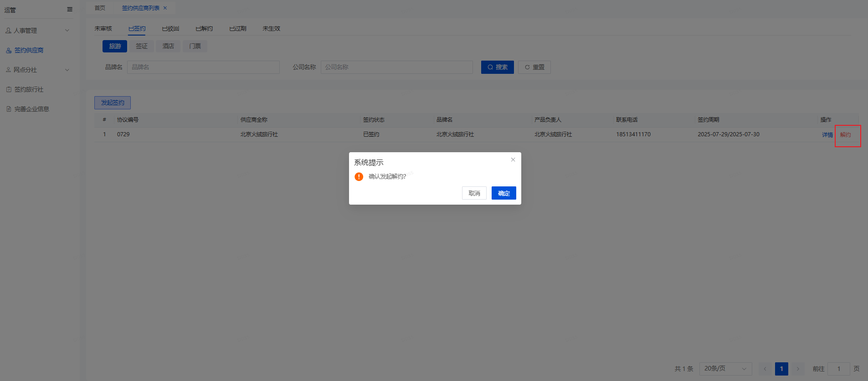Expand the 网点分社 sidebar menu
868x381 pixels.
tap(37, 70)
